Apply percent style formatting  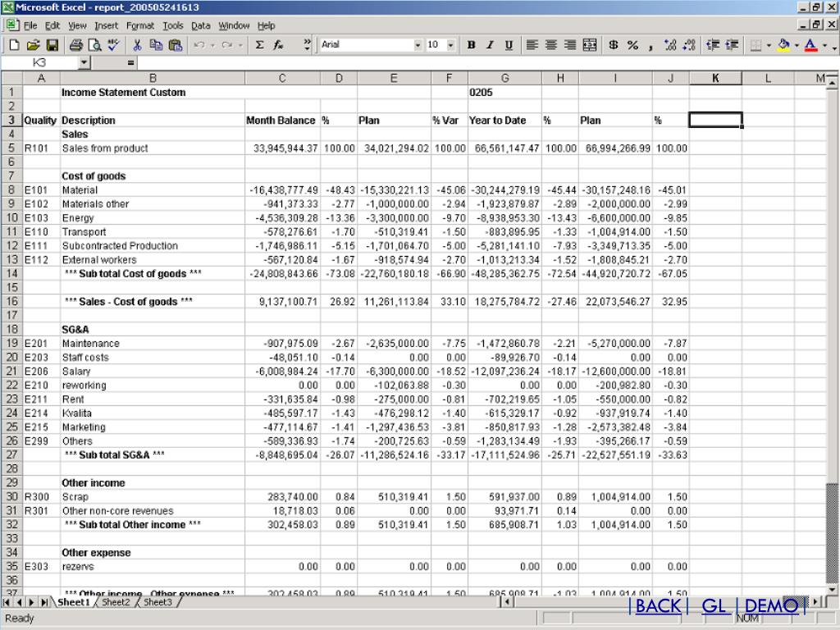[x=632, y=45]
